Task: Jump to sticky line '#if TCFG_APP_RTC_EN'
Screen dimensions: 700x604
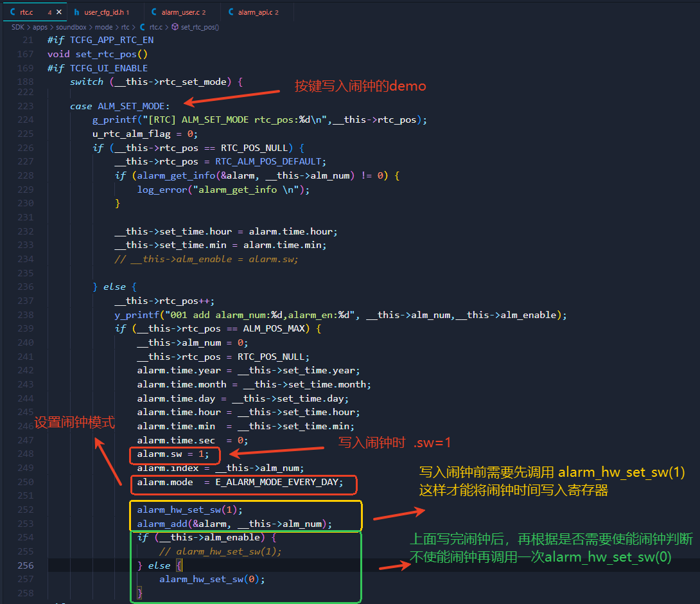Action: 100,40
